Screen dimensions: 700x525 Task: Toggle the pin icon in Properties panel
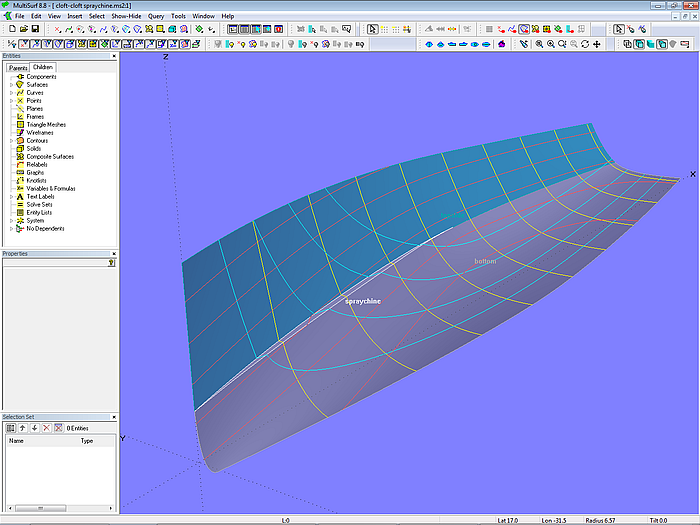point(111,263)
